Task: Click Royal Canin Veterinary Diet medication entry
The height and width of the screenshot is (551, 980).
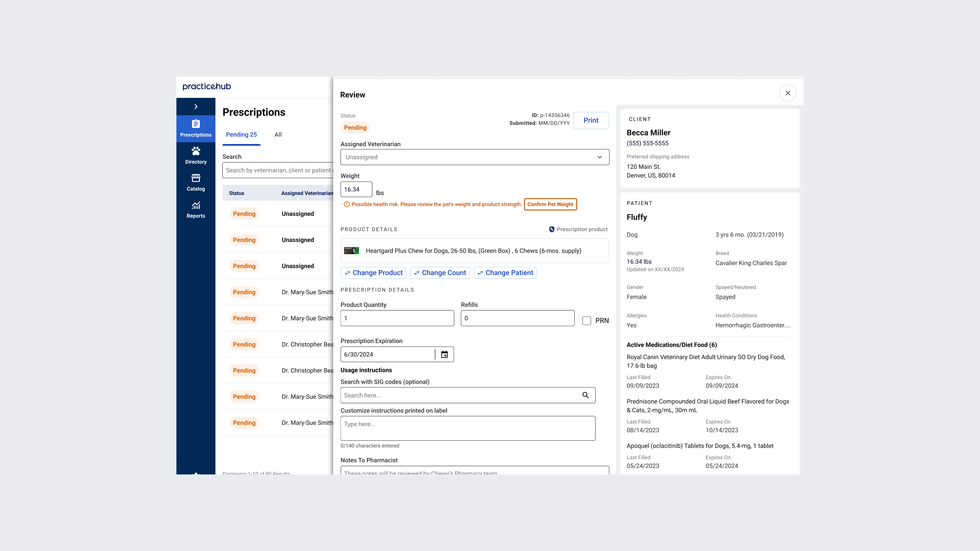Action: tap(706, 361)
